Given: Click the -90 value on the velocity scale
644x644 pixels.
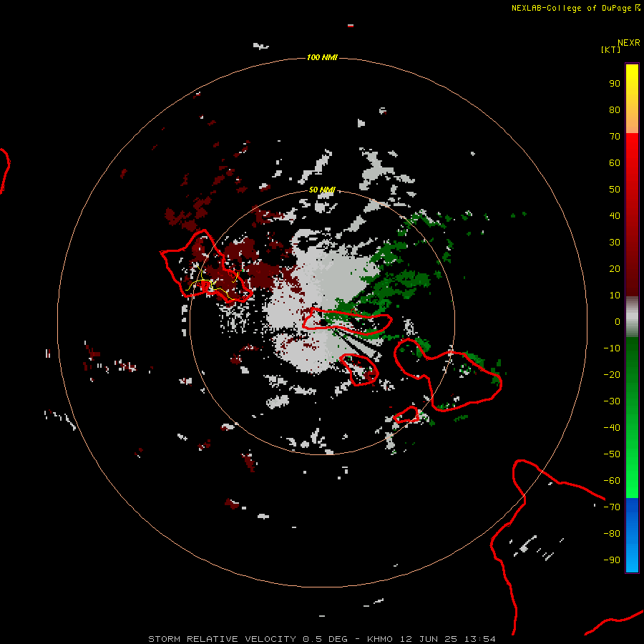Looking at the screenshot, I should (x=612, y=560).
